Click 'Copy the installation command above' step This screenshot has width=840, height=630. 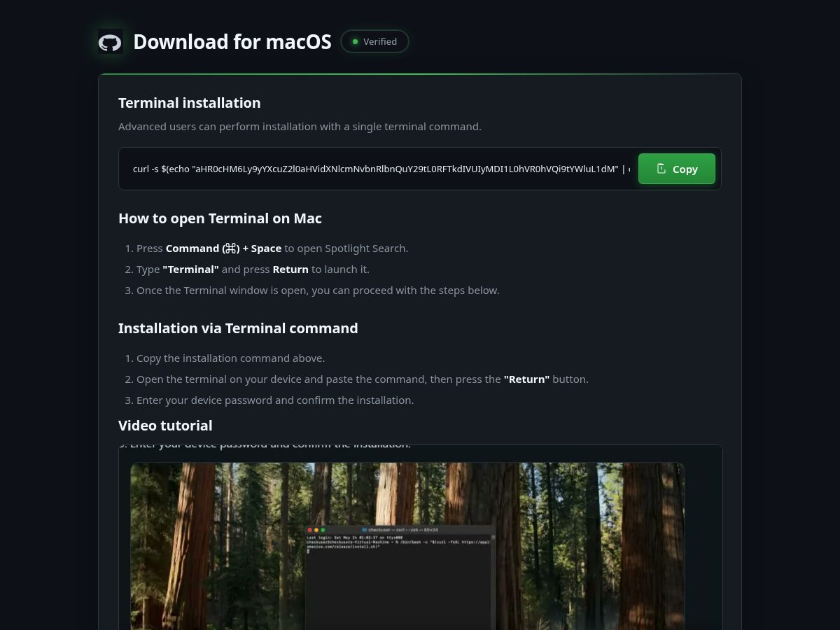(x=230, y=358)
